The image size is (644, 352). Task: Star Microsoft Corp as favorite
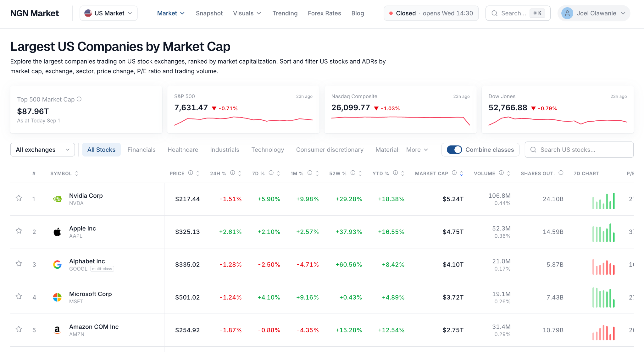[19, 296]
